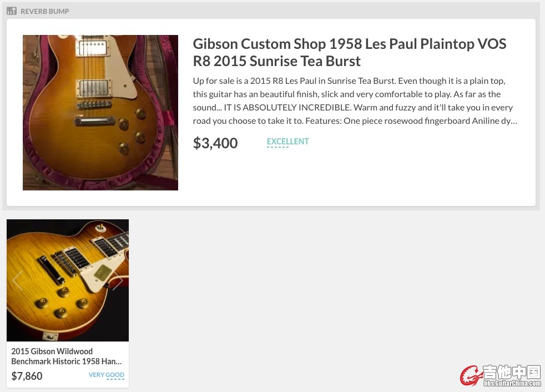This screenshot has width=545, height=392.
Task: Open the Wildwood Benchmark guitar photo
Action: pyautogui.click(x=68, y=280)
